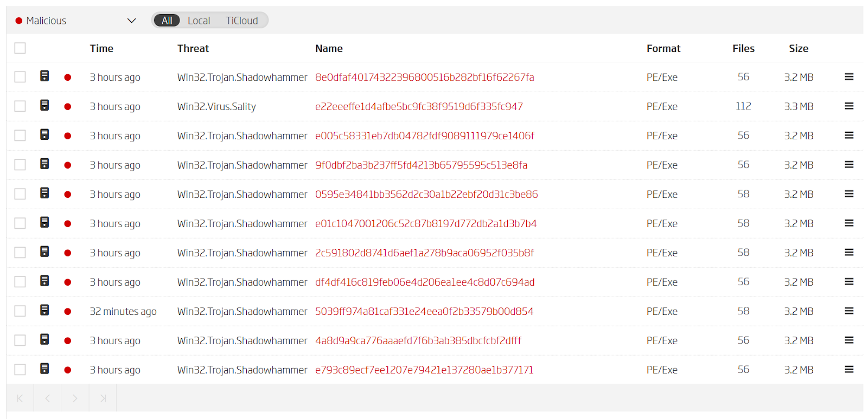Switch to the TiCloud source filter
The width and height of the screenshot is (868, 419).
(x=241, y=21)
